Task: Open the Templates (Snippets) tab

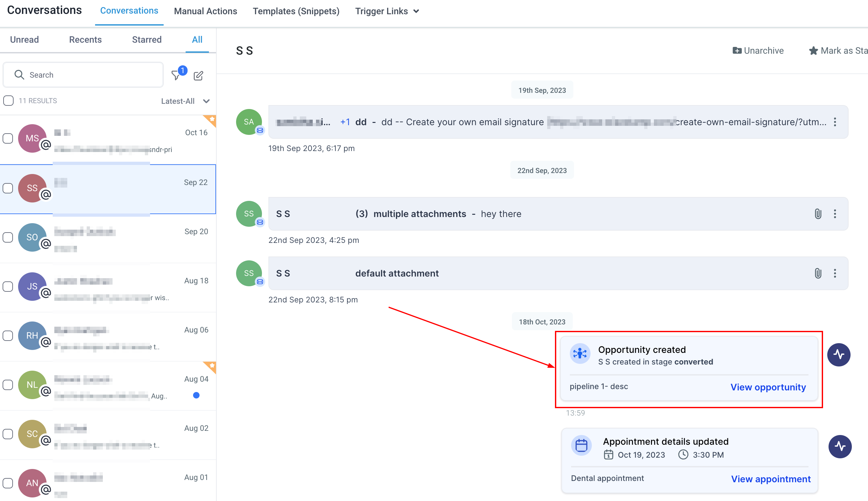Action: (x=296, y=11)
